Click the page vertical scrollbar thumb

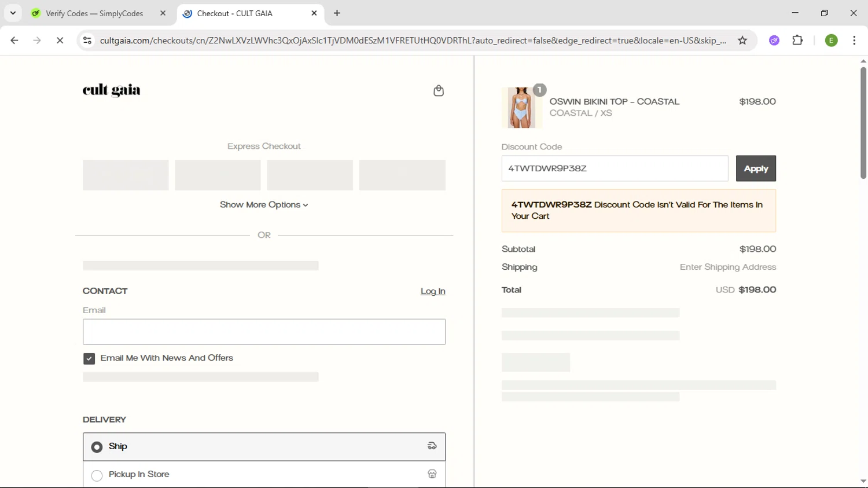(x=863, y=123)
